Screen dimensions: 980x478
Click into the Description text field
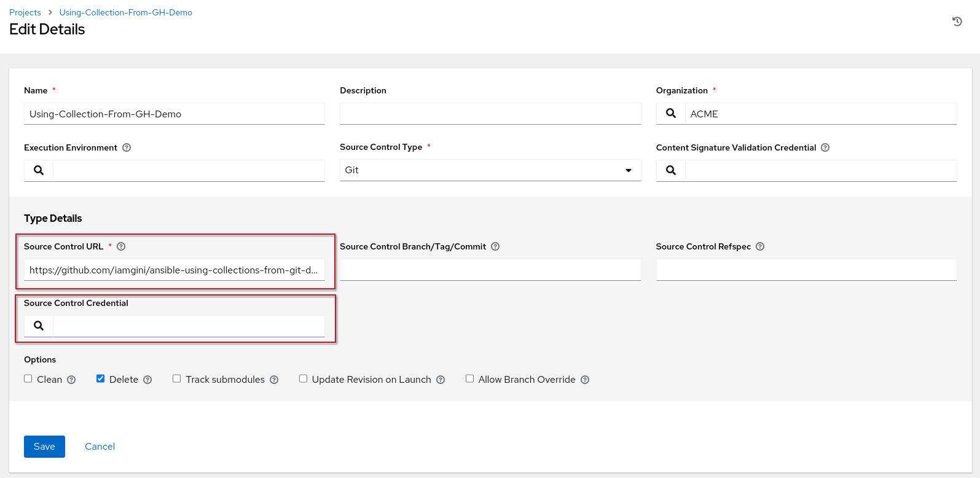click(490, 114)
